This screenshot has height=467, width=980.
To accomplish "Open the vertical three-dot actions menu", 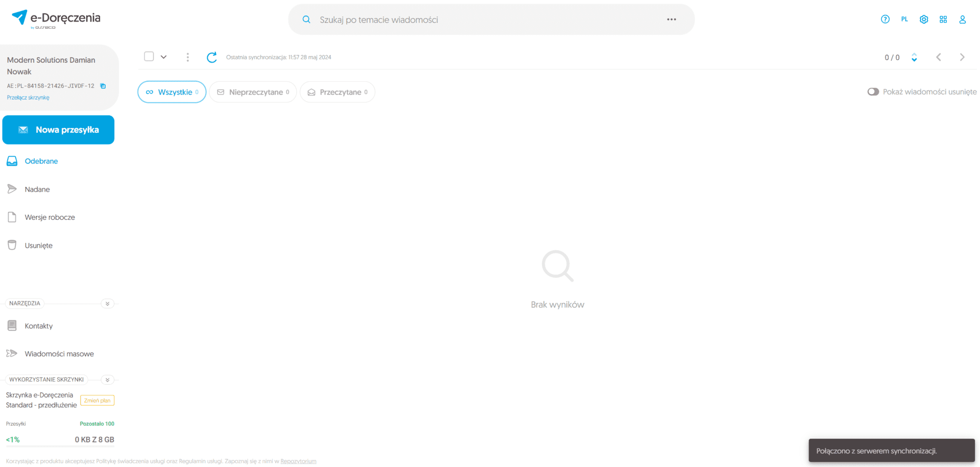I will coord(188,57).
